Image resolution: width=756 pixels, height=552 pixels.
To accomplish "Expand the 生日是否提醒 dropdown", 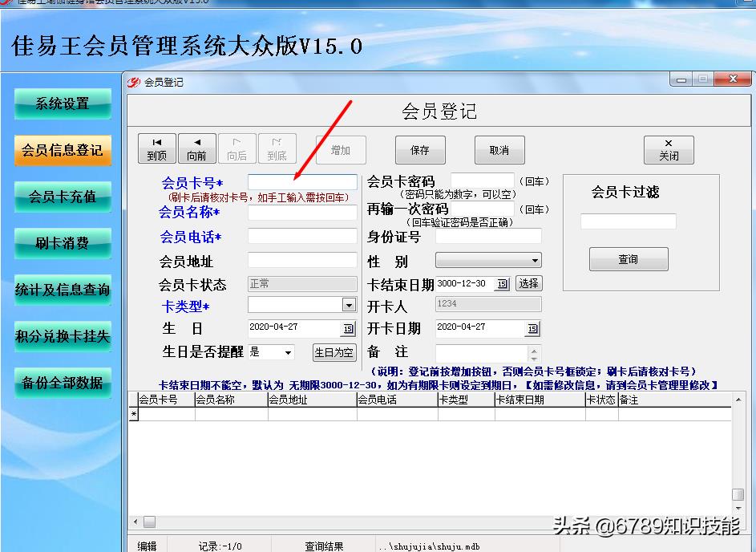I will tap(288, 352).
